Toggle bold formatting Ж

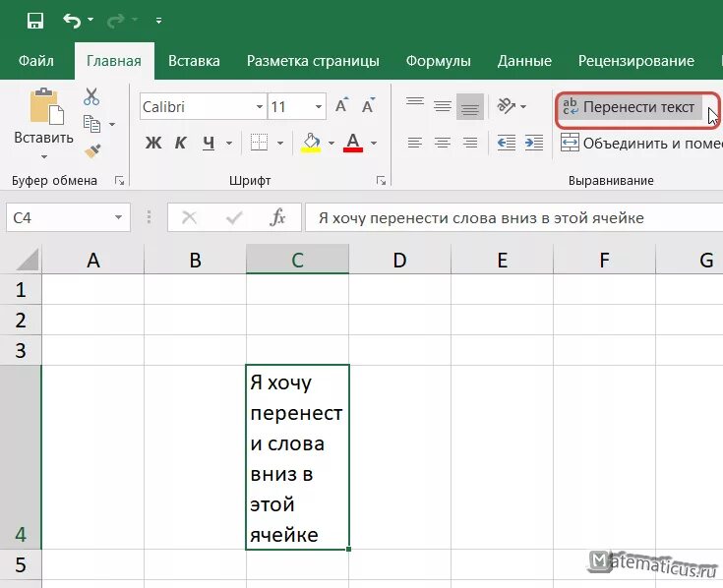[x=153, y=143]
